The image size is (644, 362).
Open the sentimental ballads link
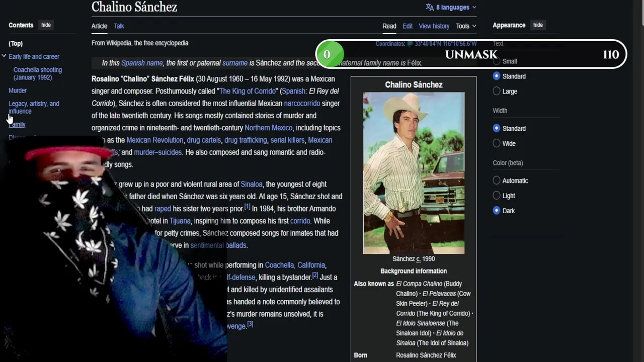coord(218,245)
